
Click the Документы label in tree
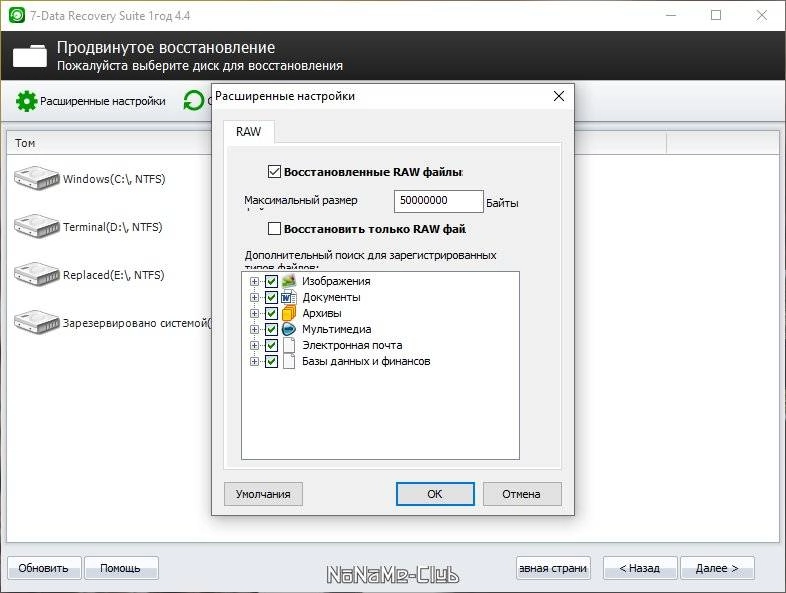(331, 297)
